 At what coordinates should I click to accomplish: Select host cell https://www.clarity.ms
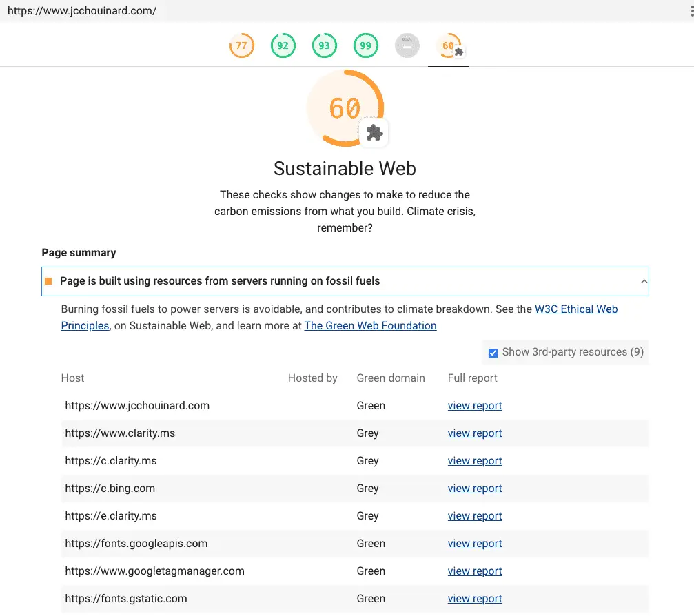tap(120, 433)
